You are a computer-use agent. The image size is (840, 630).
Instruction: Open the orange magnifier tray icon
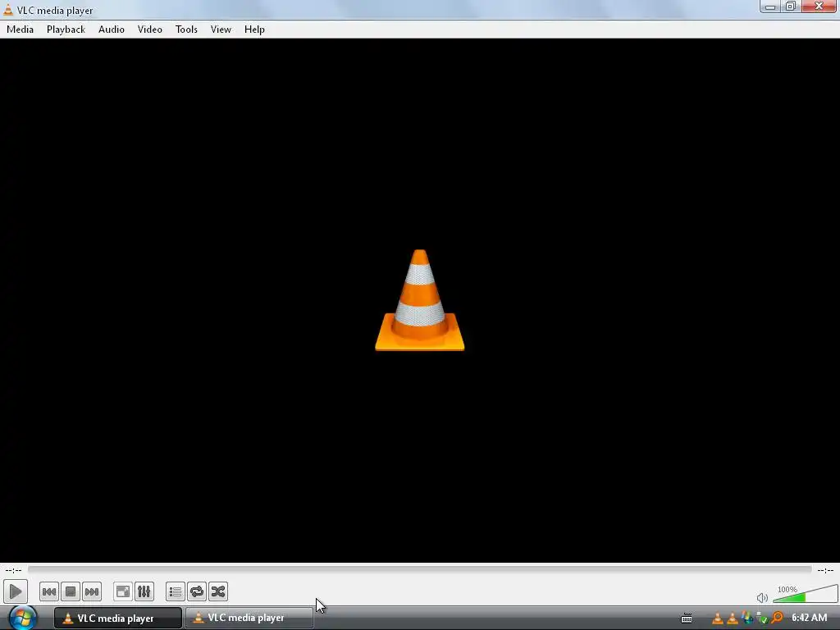(x=777, y=619)
